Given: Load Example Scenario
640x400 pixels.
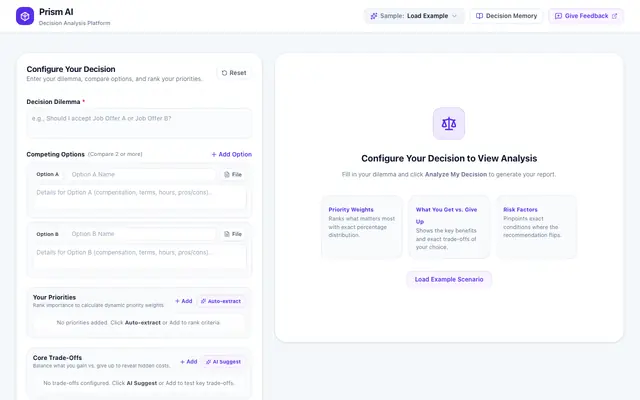Looking at the screenshot, I should pos(449,280).
